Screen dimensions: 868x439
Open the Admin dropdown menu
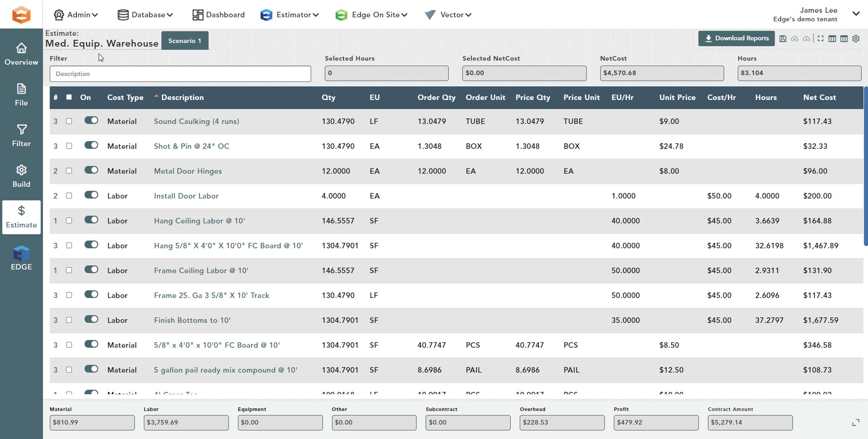76,15
